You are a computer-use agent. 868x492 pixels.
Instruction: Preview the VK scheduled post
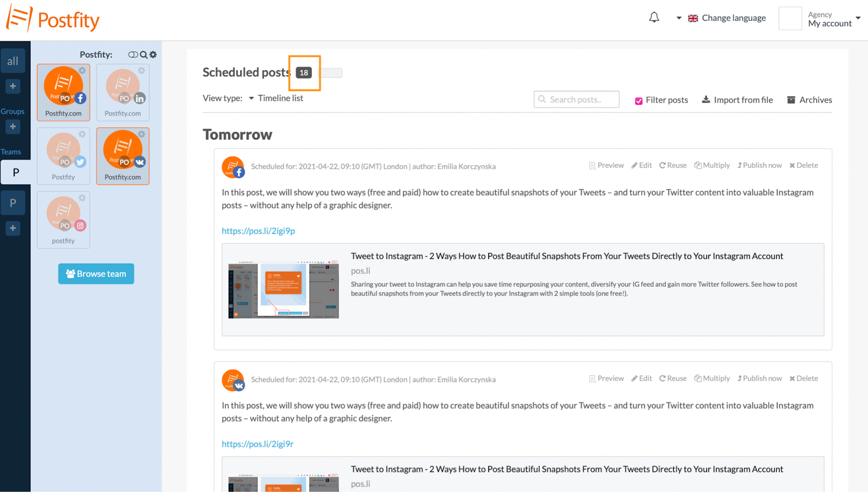pyautogui.click(x=607, y=379)
